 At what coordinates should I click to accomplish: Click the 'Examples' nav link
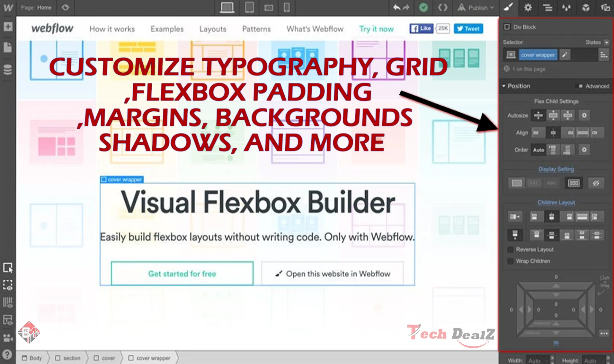point(167,29)
